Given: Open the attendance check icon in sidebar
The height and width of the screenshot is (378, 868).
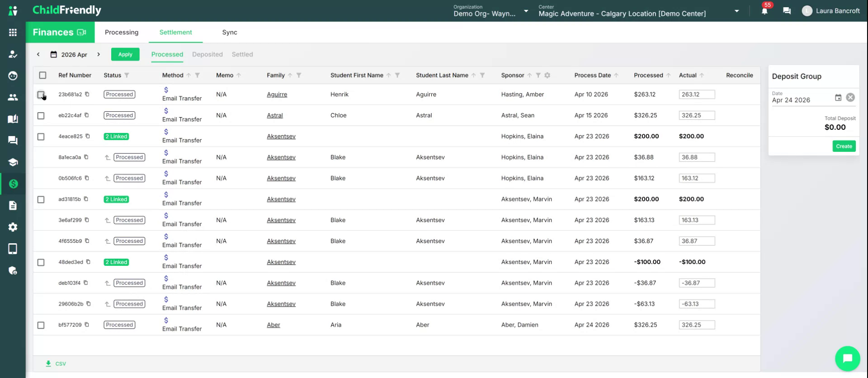Looking at the screenshot, I should pos(13,54).
